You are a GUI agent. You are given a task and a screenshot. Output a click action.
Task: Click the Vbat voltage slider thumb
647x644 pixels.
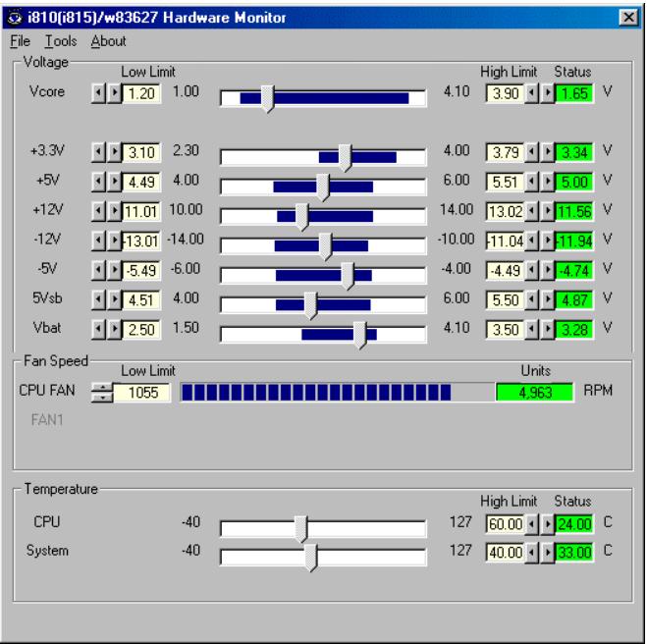[x=359, y=336]
